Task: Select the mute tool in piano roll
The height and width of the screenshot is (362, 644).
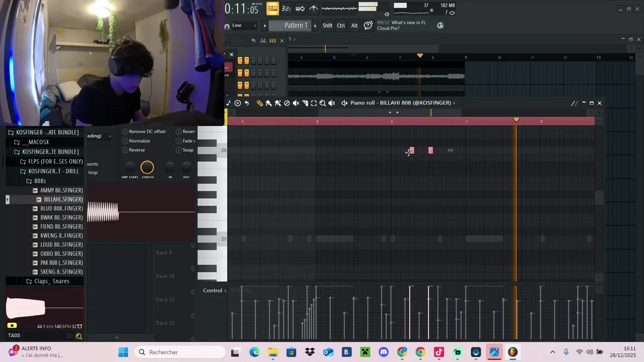Action: (296, 103)
